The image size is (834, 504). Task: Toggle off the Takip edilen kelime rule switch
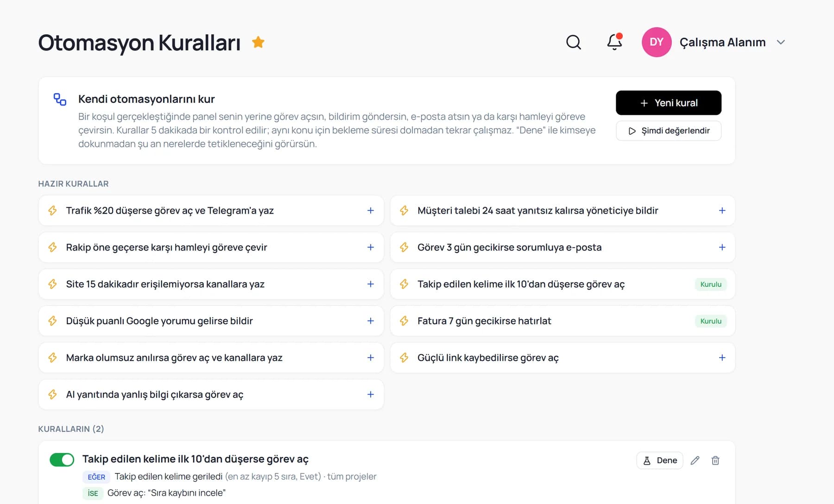pos(62,460)
